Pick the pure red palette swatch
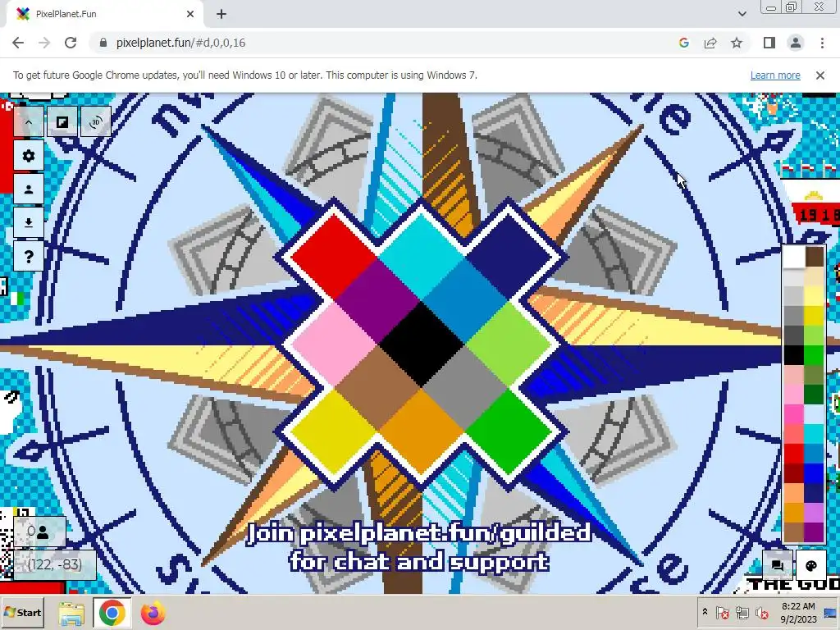The width and height of the screenshot is (840, 630). (x=794, y=454)
